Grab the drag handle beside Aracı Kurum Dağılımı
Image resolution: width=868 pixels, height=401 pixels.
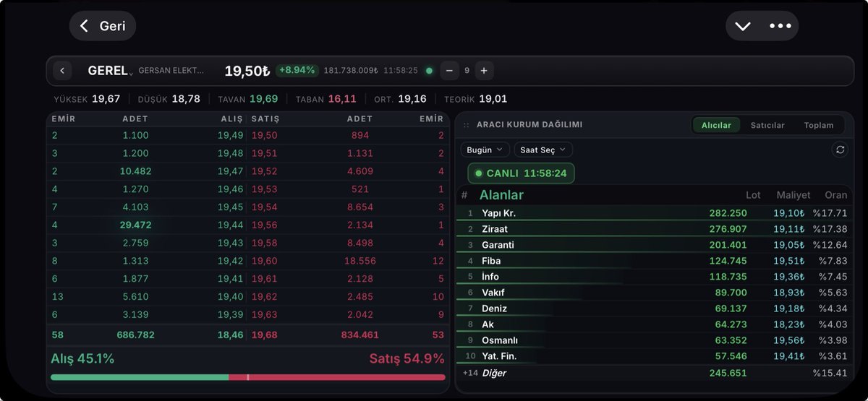tap(466, 125)
